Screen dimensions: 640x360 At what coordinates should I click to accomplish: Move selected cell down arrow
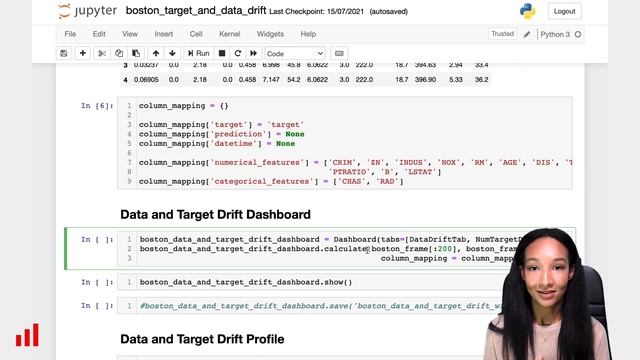(x=172, y=53)
